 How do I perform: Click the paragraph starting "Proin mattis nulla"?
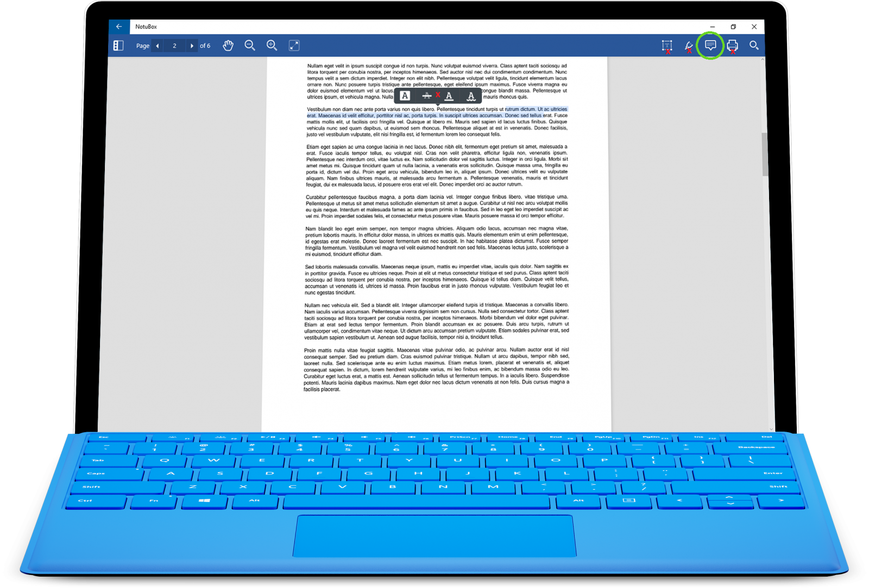[437, 369]
